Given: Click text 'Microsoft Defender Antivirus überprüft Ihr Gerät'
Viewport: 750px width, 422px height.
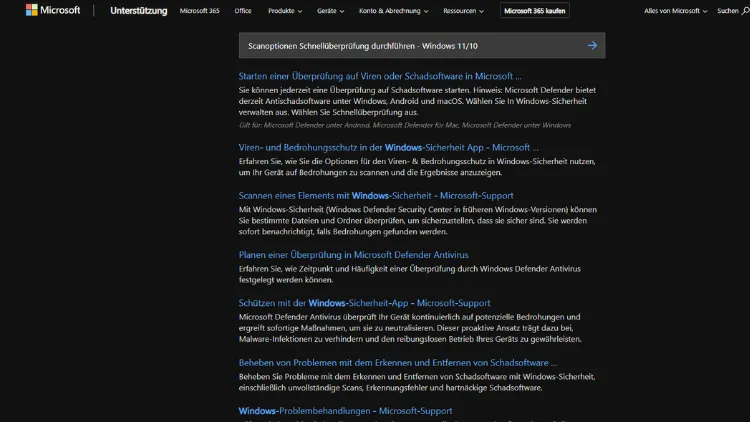Looking at the screenshot, I should [x=410, y=328].
